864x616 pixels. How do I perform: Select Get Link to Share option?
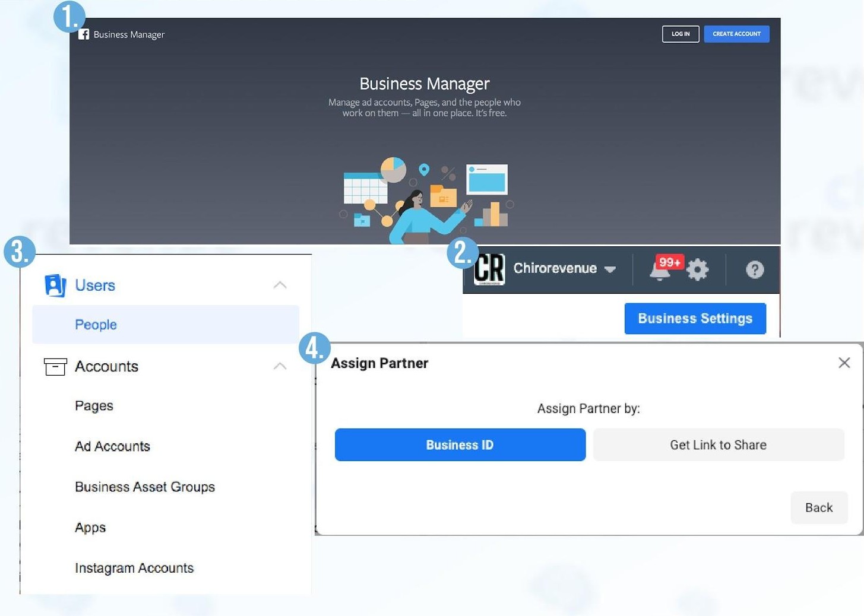pos(718,445)
